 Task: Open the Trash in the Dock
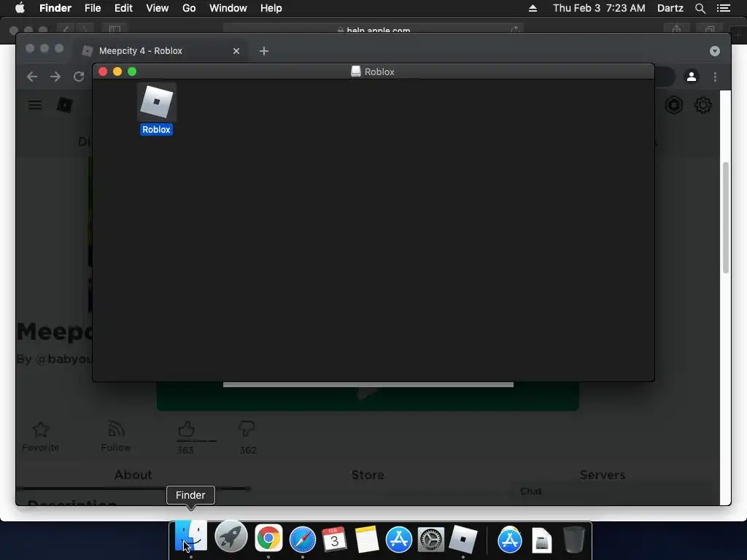click(574, 540)
